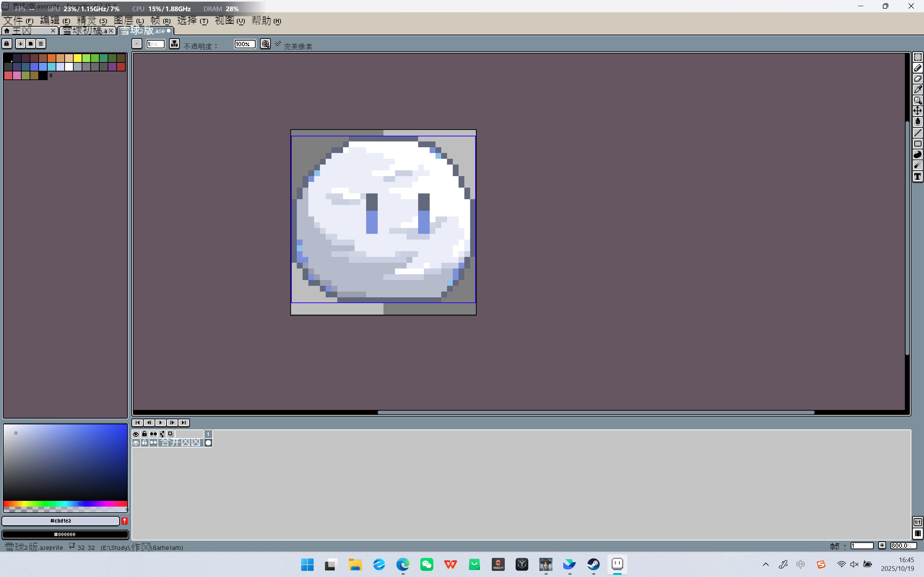Choose the Eraser tool
The image size is (924, 577).
coord(918,79)
